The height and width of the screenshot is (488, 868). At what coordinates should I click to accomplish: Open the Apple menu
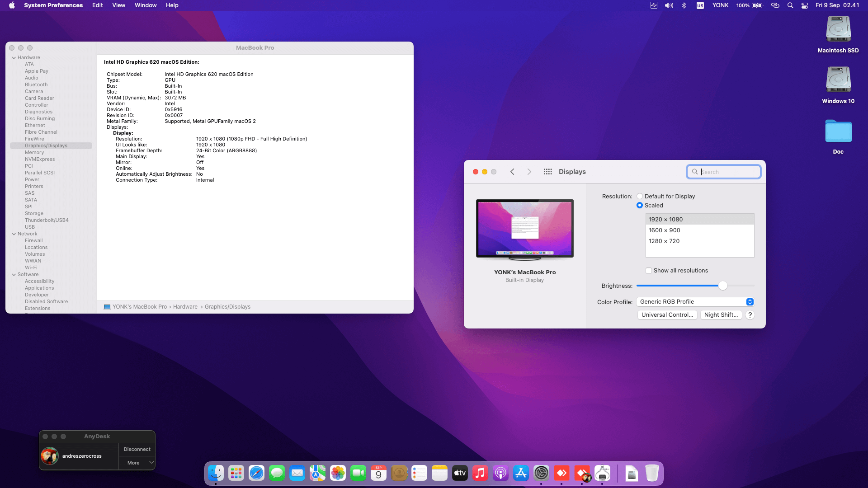[x=12, y=5]
